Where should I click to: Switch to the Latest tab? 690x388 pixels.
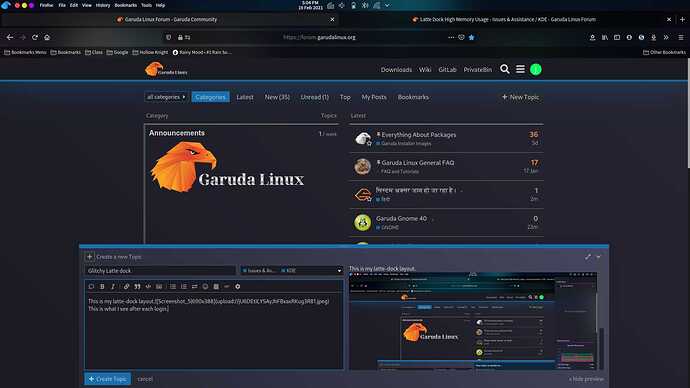tap(245, 97)
